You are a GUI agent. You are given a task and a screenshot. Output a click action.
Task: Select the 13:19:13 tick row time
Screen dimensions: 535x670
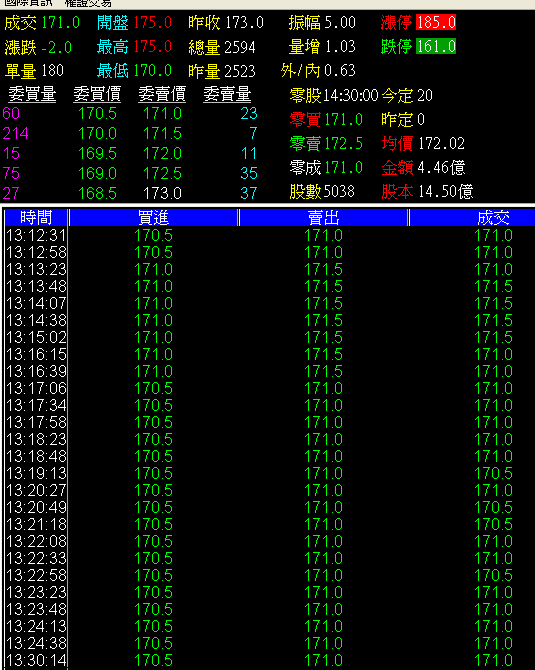(36, 473)
